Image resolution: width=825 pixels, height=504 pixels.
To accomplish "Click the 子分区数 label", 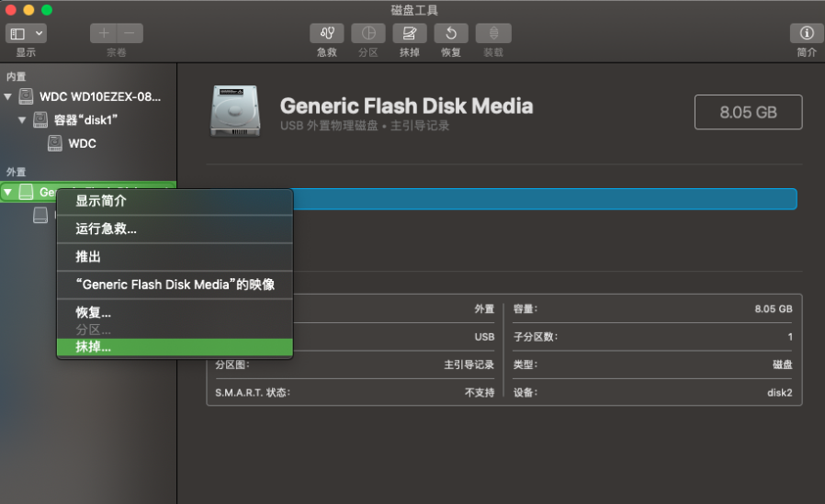I will click(x=536, y=337).
